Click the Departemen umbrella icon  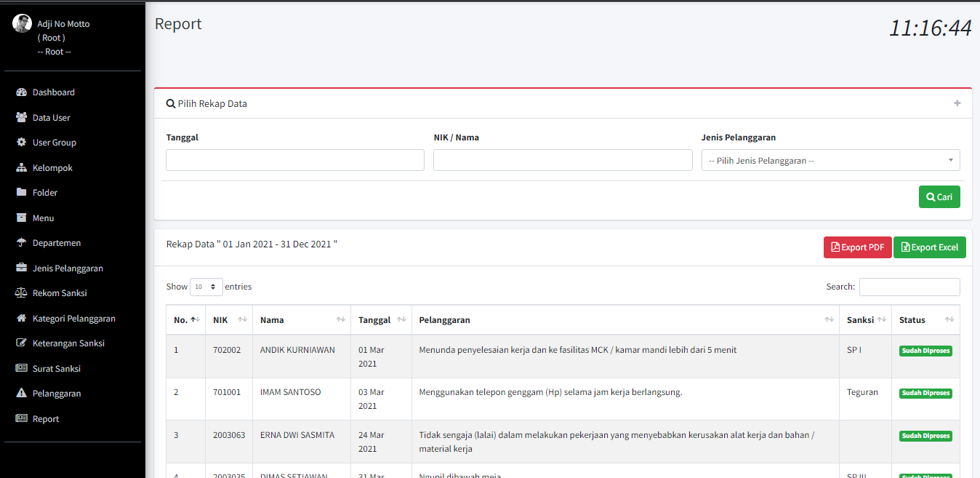coord(21,243)
